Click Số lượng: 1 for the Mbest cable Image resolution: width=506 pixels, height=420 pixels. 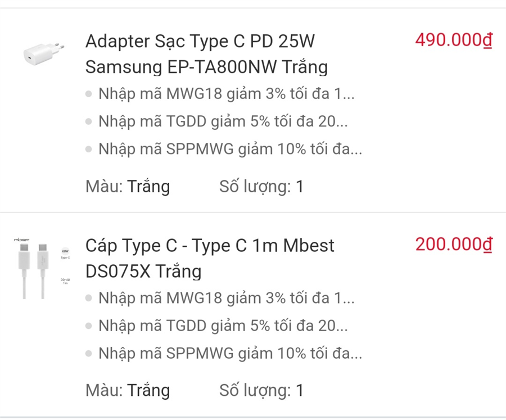tap(261, 390)
